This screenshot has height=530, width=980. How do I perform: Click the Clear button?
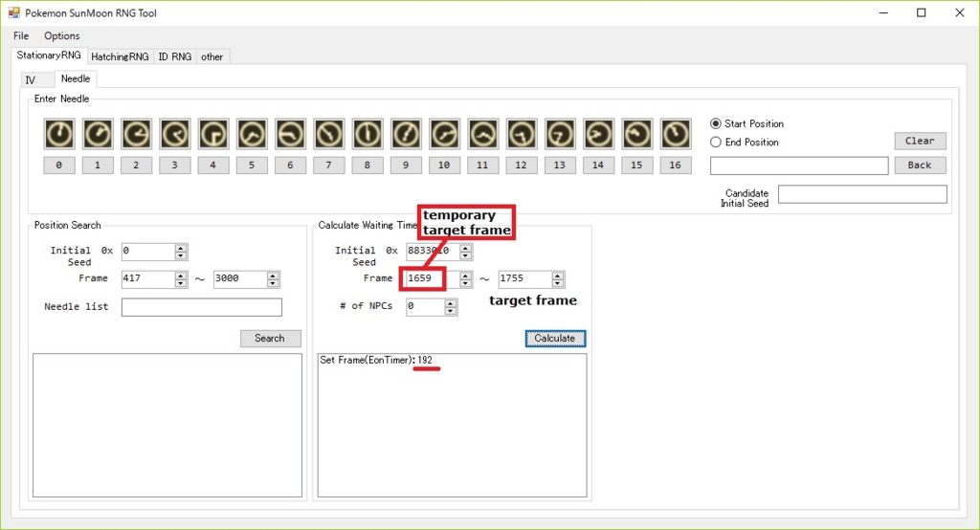click(920, 141)
